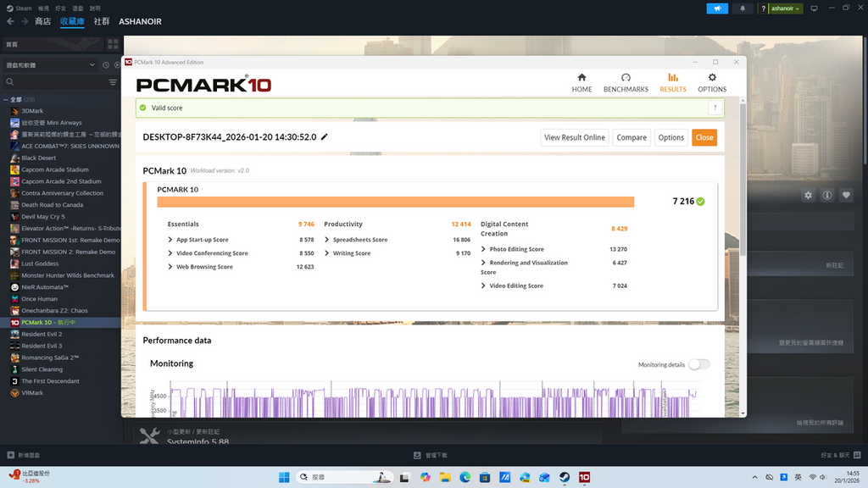Launch Steam from the taskbar

click(x=563, y=477)
